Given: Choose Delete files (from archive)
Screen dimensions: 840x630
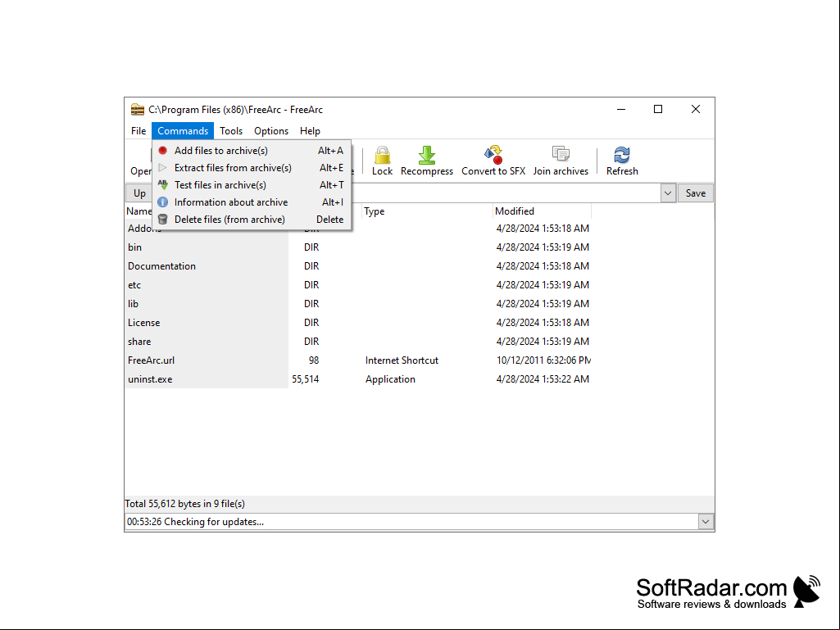Looking at the screenshot, I should click(252, 219).
